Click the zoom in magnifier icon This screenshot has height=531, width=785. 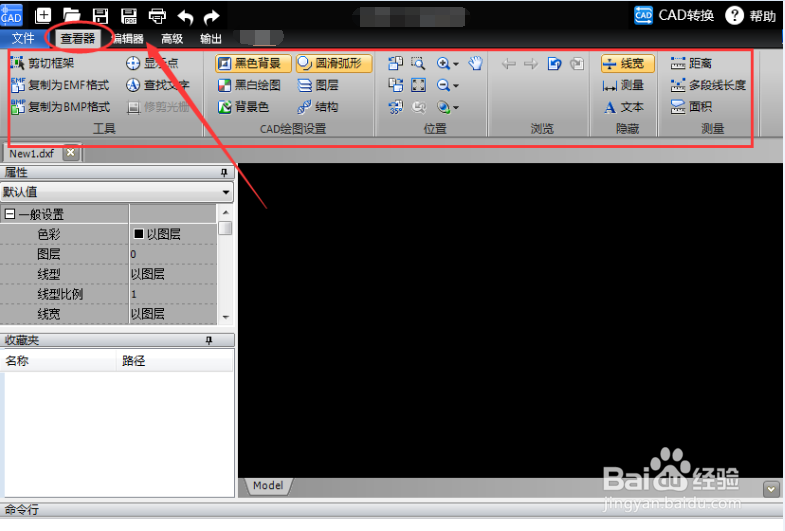click(443, 64)
